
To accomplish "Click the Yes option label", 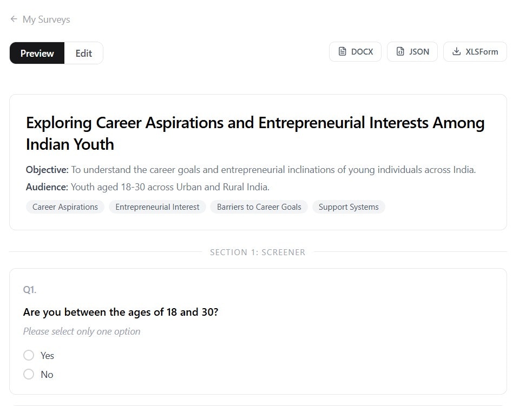I will tap(47, 356).
